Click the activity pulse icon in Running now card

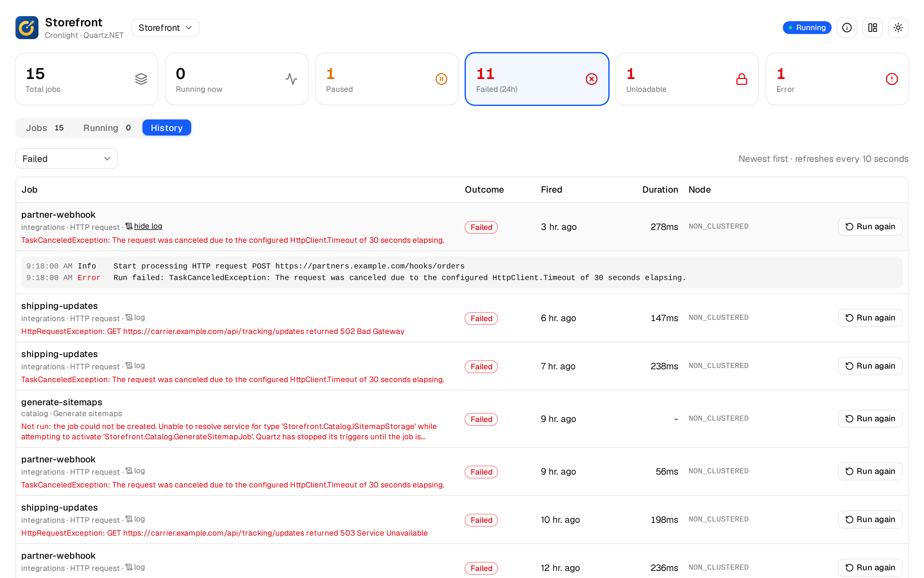291,79
